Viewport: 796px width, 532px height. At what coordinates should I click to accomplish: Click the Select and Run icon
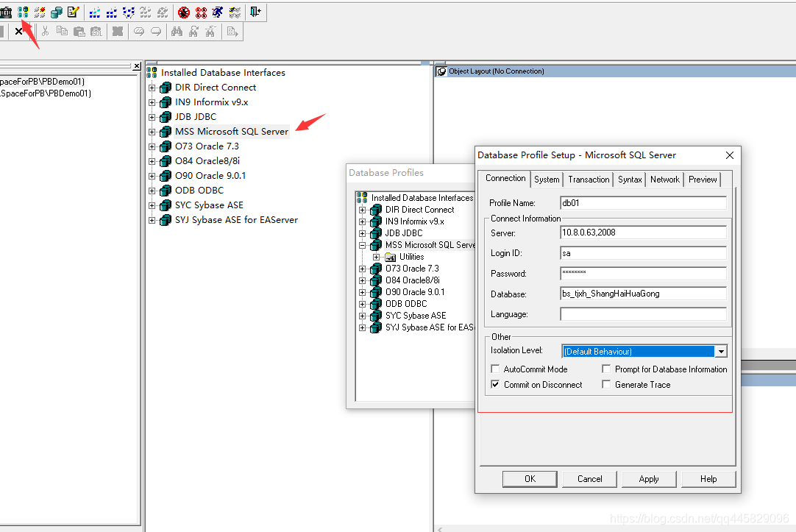click(x=235, y=13)
